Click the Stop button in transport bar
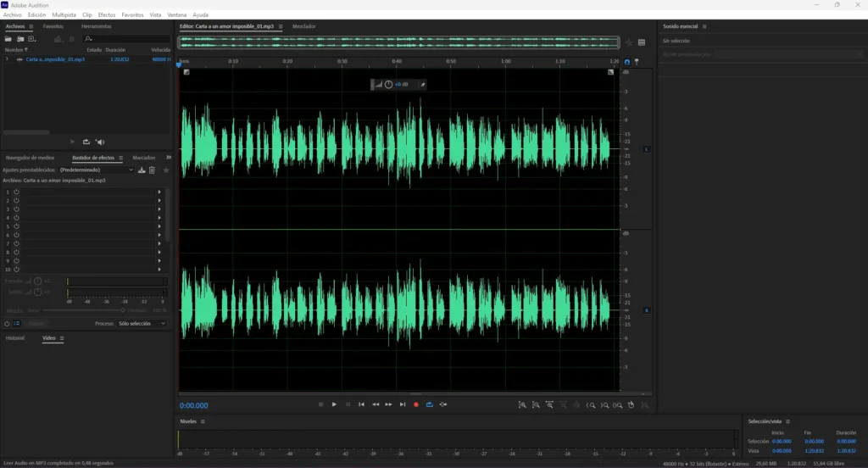The height and width of the screenshot is (468, 868). pos(321,404)
